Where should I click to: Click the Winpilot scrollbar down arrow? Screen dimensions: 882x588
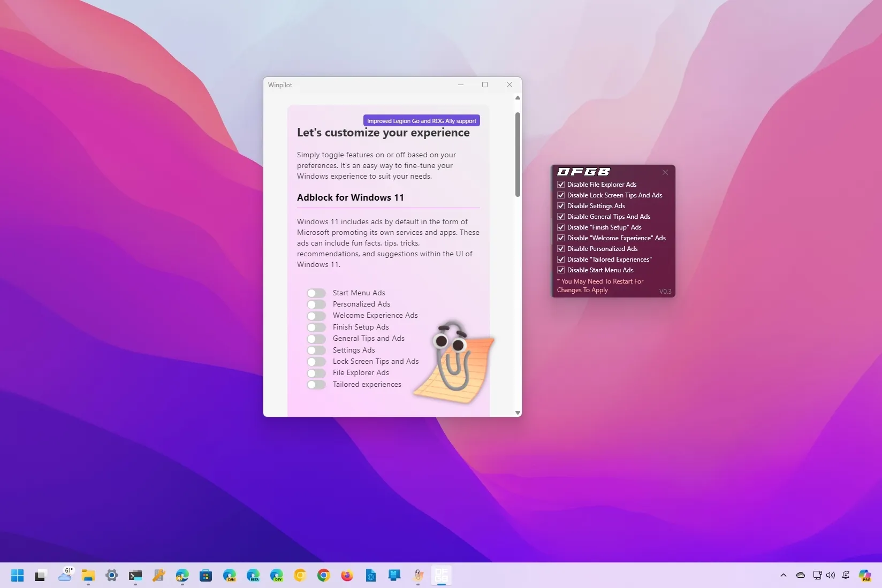pyautogui.click(x=518, y=413)
